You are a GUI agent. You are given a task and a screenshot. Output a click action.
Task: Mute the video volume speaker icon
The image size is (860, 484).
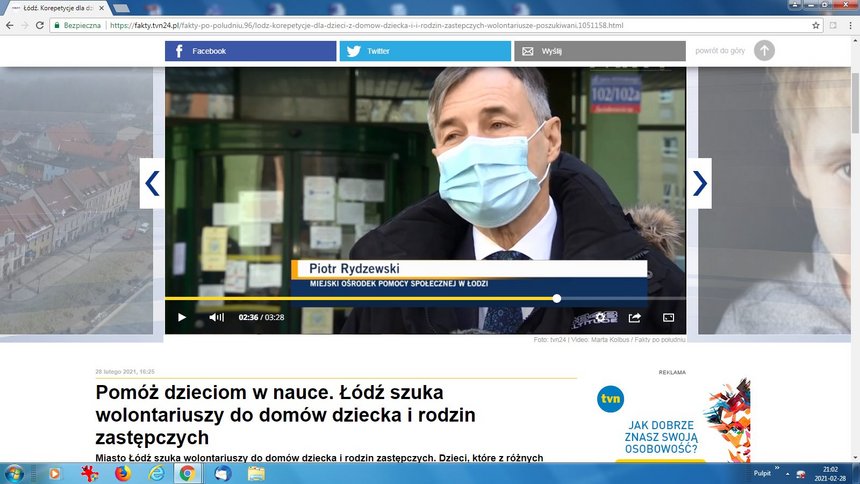215,317
